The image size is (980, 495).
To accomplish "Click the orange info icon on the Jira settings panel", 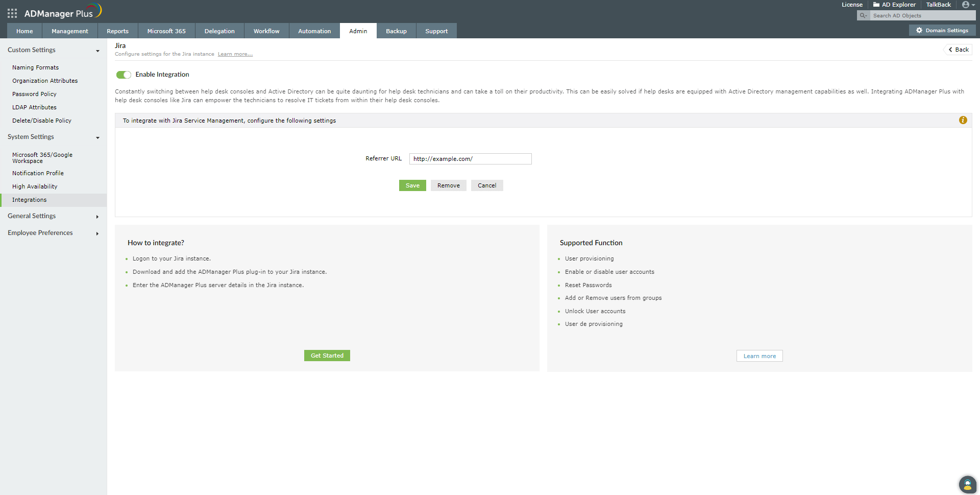I will 963,120.
